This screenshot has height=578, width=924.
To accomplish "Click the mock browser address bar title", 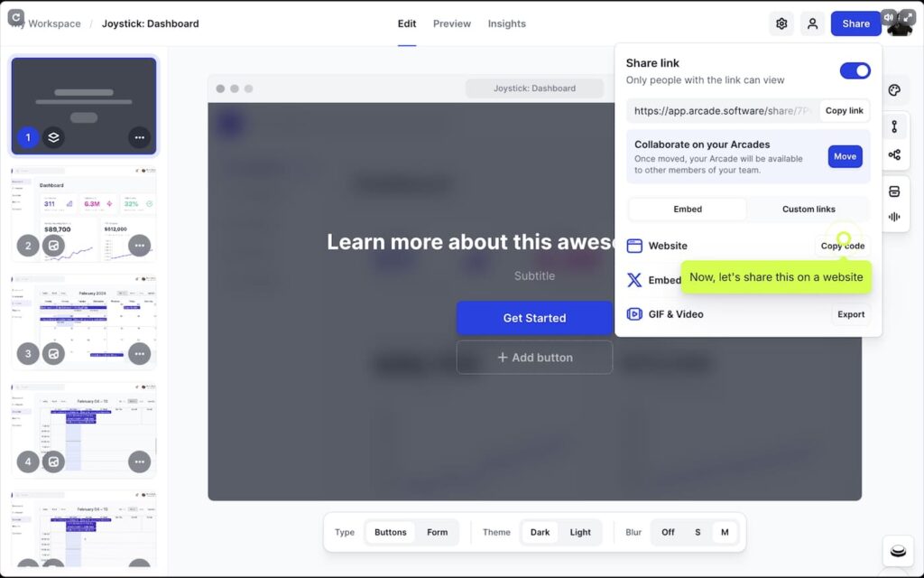I will (534, 89).
